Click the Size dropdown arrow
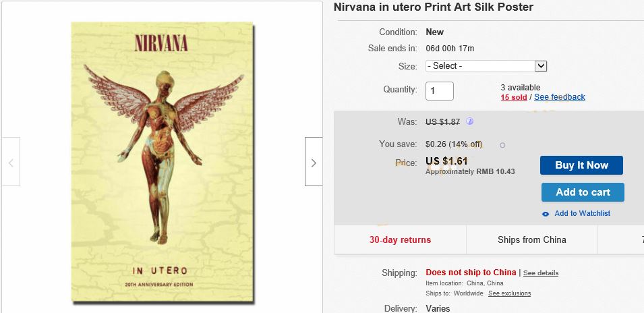Viewport: 644px width, 313px height. tap(540, 66)
